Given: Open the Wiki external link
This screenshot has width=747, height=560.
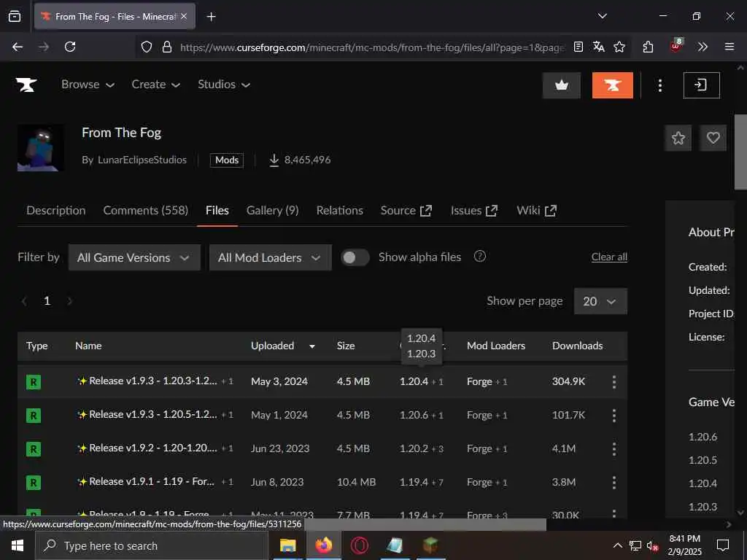Looking at the screenshot, I should 536,211.
